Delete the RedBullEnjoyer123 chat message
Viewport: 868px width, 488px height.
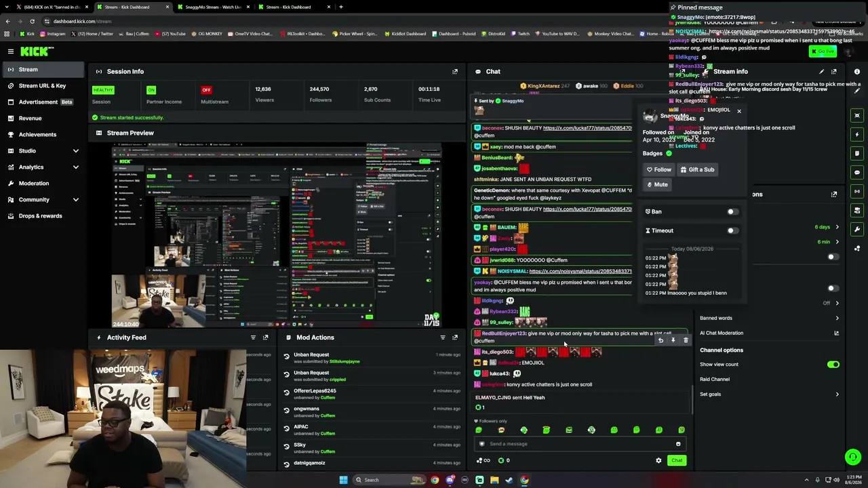(x=686, y=340)
